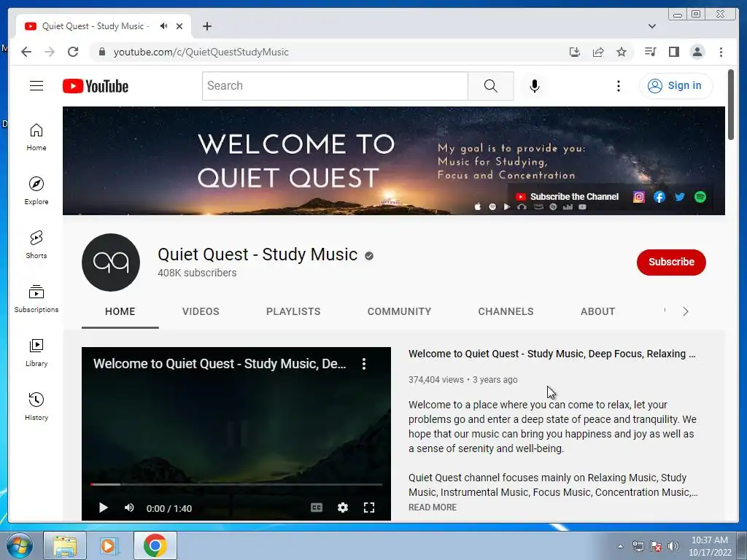Image resolution: width=747 pixels, height=560 pixels.
Task: Switch to the COMMUNITY tab
Action: click(399, 311)
